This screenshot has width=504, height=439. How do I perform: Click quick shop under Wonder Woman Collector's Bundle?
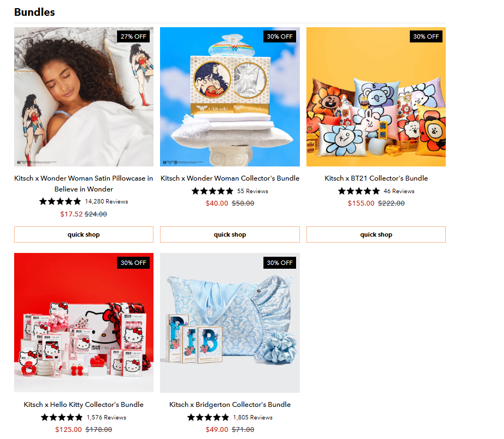pyautogui.click(x=230, y=234)
